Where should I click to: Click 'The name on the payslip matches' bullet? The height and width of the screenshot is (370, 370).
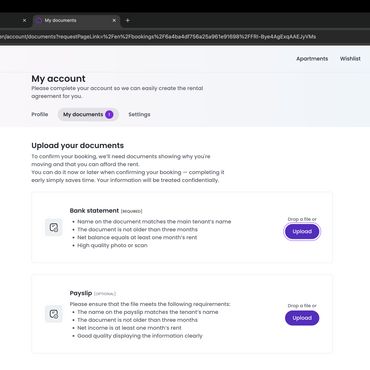pyautogui.click(x=148, y=312)
